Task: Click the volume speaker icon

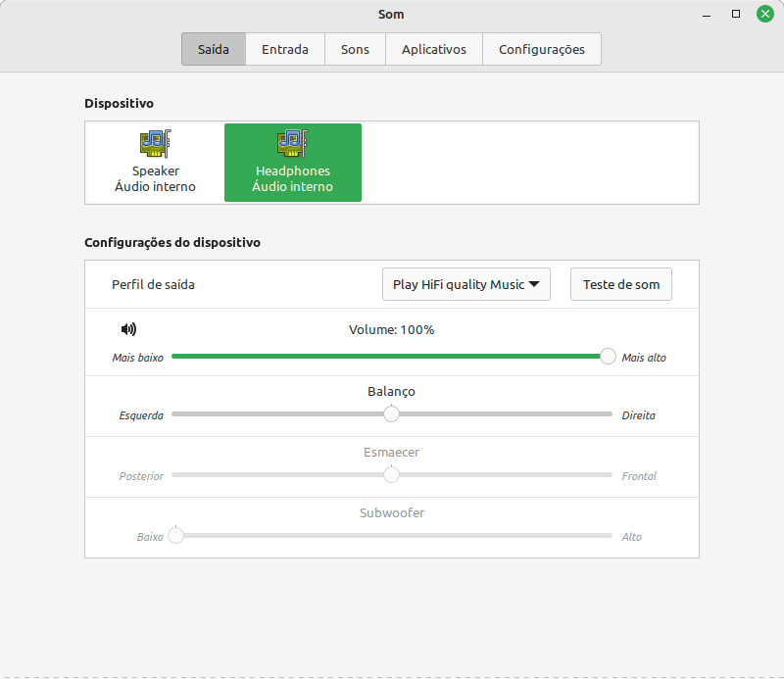Action: click(128, 329)
